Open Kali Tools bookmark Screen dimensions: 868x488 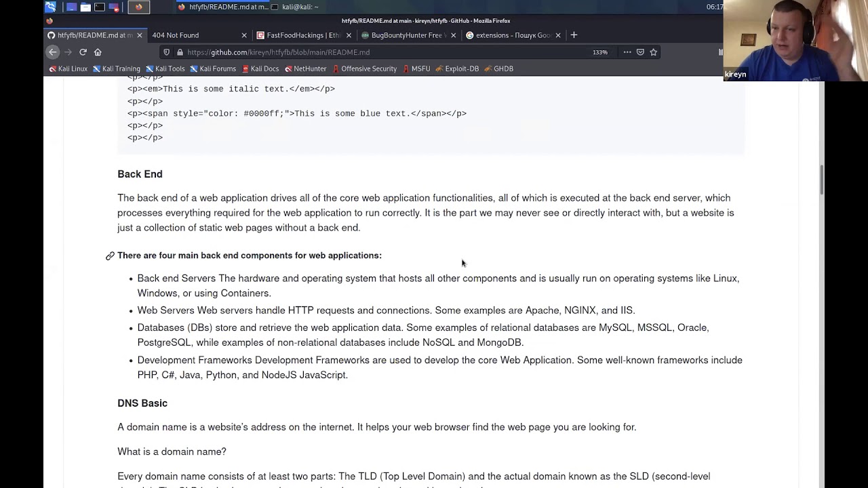[165, 68]
